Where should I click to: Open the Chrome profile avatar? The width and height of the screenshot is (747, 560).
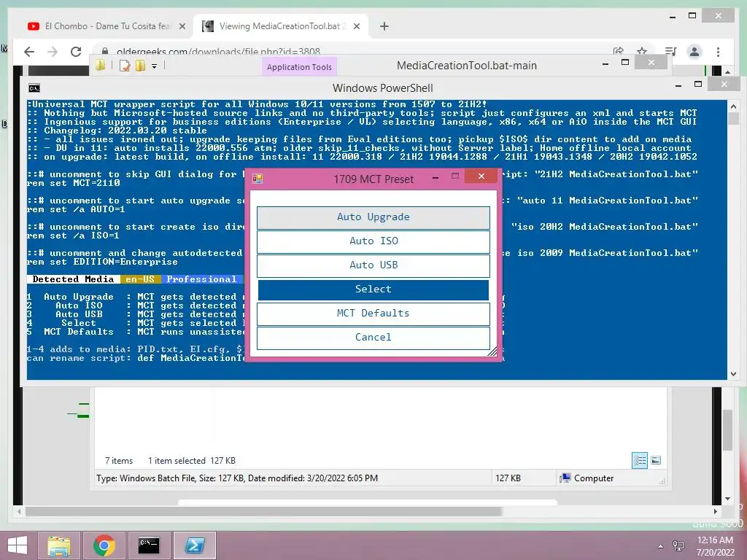(694, 52)
